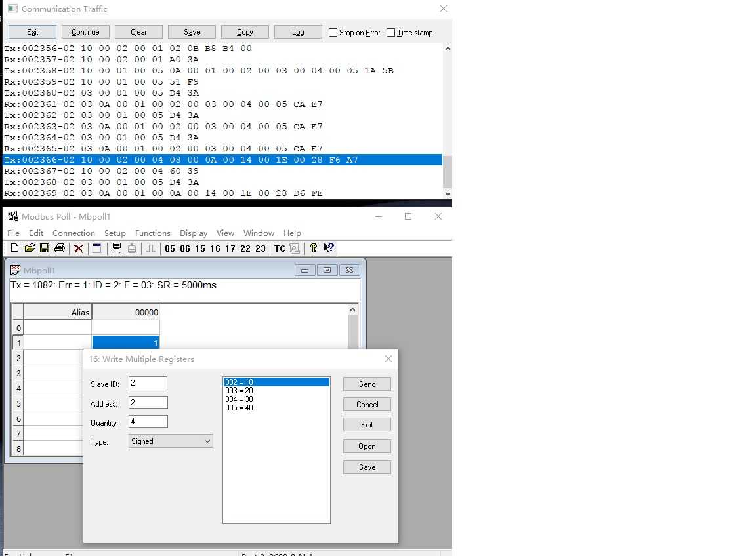756x556 pixels.
Task: Open the Window menu
Action: (x=259, y=233)
